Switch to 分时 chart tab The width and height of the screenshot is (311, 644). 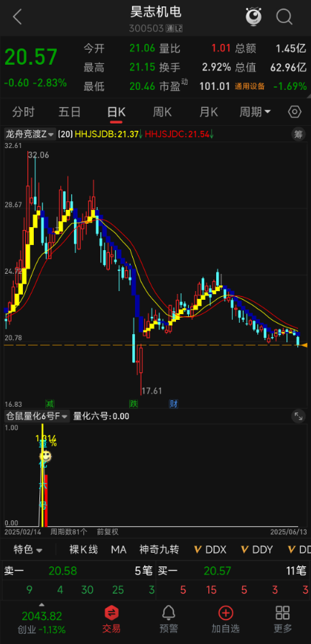pos(24,111)
